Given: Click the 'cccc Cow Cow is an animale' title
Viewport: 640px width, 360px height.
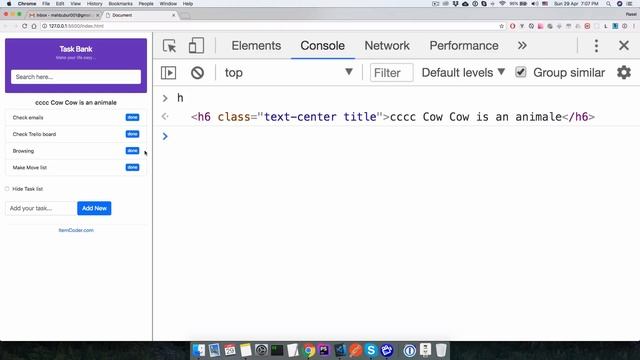Looking at the screenshot, I should coord(76,102).
